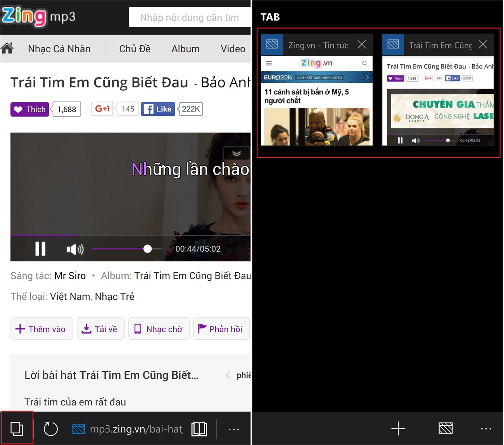Close the Zing.vn - Tin tức tab
This screenshot has width=504, height=445.
(x=362, y=45)
